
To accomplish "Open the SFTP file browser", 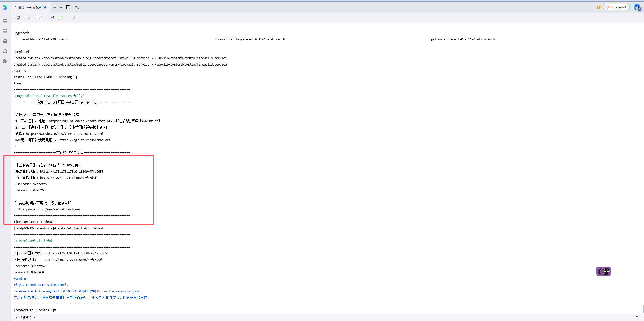I will (x=18, y=18).
